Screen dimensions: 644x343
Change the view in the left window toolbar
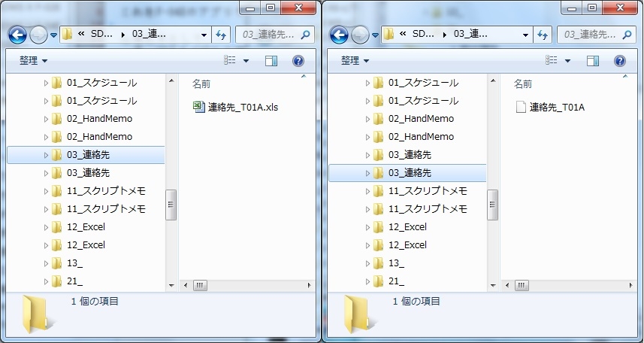[230, 61]
